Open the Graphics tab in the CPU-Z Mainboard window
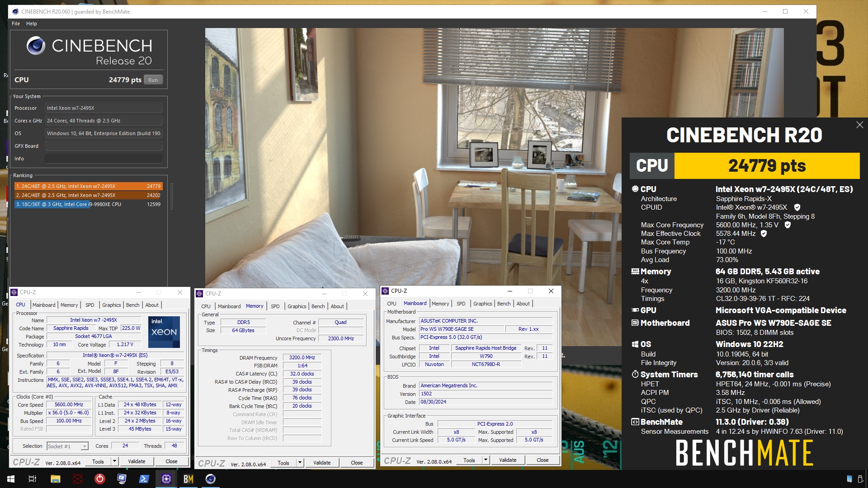This screenshot has width=868, height=488. click(x=482, y=304)
